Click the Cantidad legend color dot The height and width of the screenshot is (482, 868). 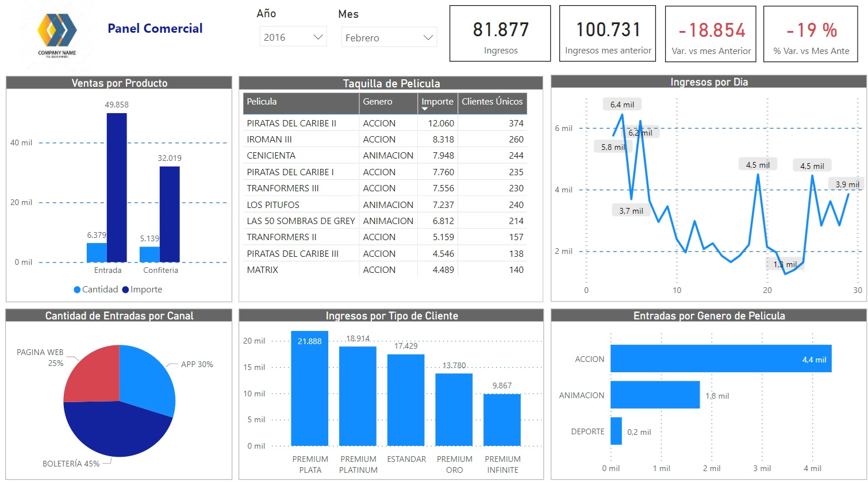[78, 290]
